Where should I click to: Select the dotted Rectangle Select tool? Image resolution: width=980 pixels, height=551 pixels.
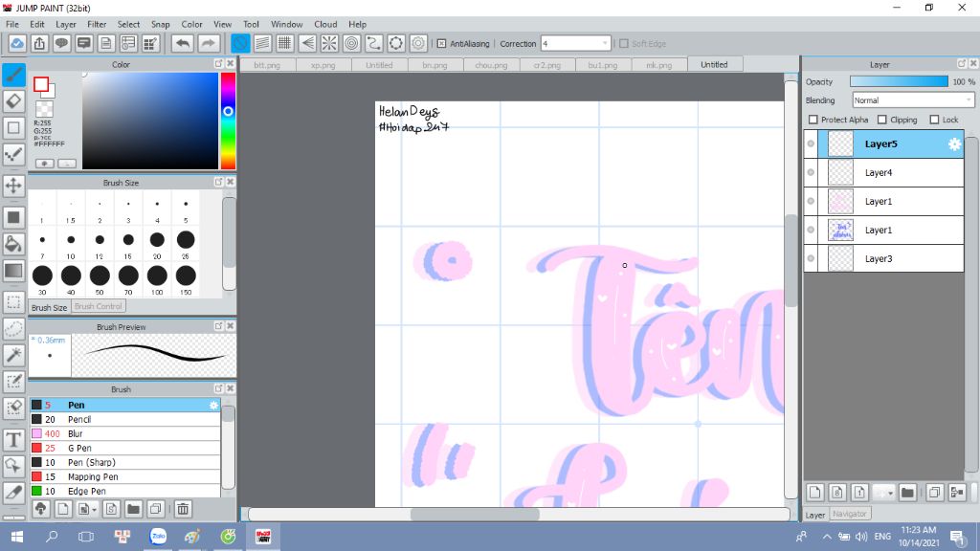point(13,302)
